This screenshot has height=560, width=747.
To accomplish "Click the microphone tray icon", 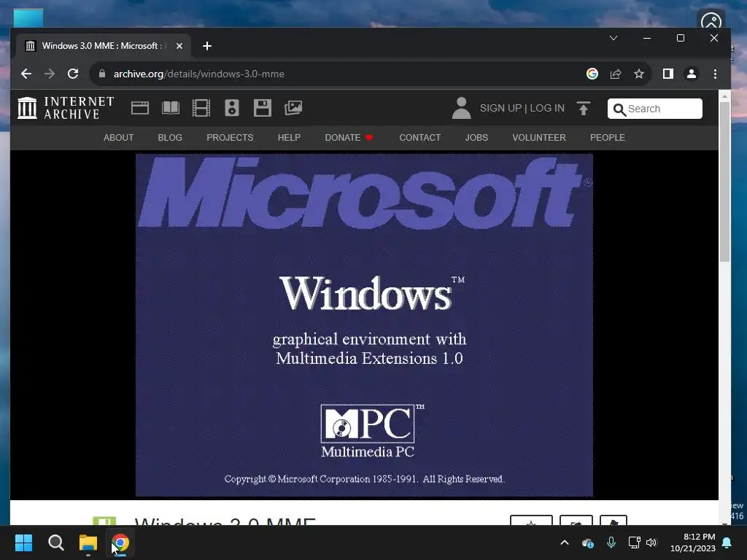I will pos(611,542).
